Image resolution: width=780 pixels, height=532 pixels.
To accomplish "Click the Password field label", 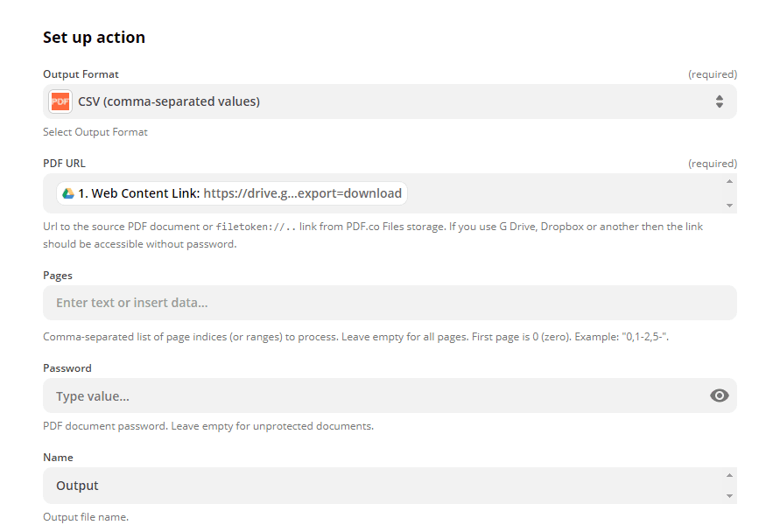I will pyautogui.click(x=67, y=368).
